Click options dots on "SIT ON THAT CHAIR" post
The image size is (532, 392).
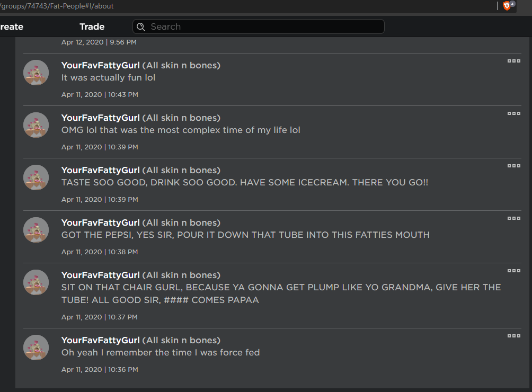pos(513,271)
